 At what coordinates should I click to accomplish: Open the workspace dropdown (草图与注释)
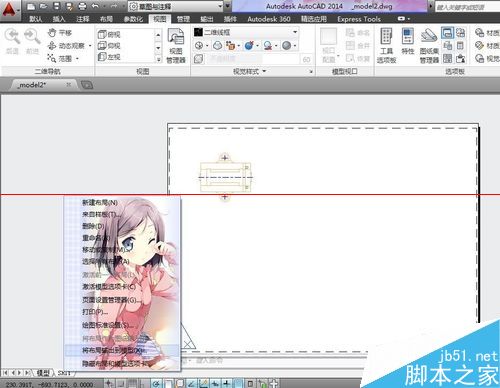pos(176,6)
